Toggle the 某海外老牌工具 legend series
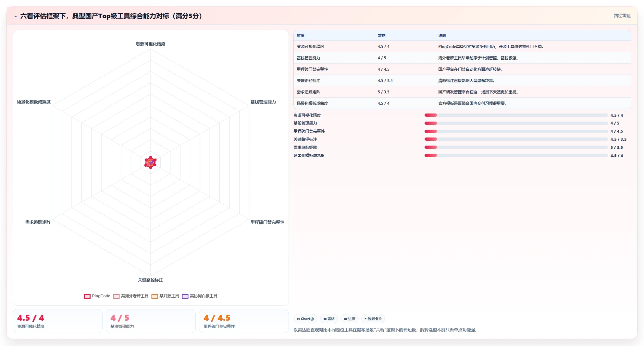The image size is (644, 346). point(131,296)
